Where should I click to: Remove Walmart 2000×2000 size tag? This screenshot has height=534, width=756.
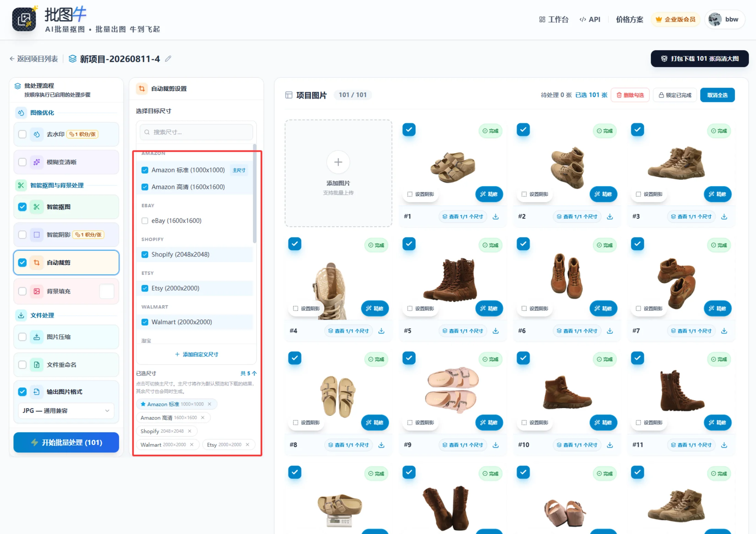pos(192,445)
